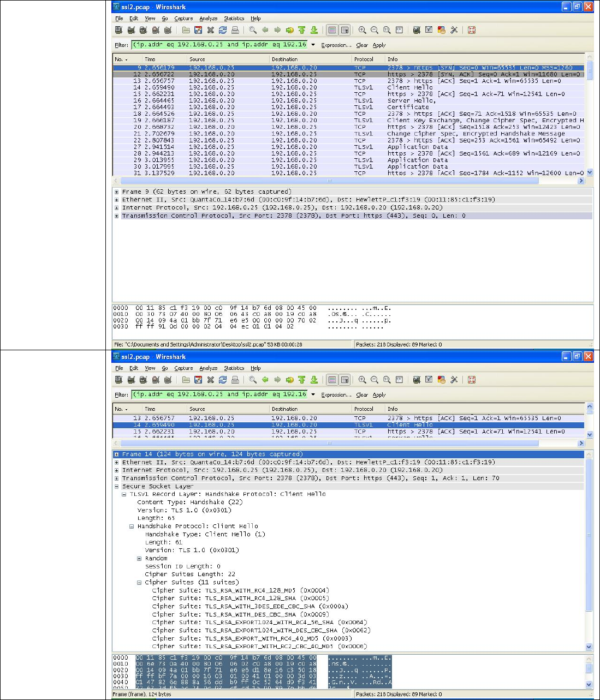The width and height of the screenshot is (600, 700).
Task: Go forward in packet history, lower window
Action: click(277, 380)
